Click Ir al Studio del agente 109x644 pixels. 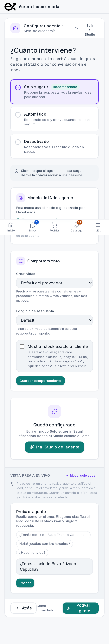pyautogui.click(x=54, y=447)
